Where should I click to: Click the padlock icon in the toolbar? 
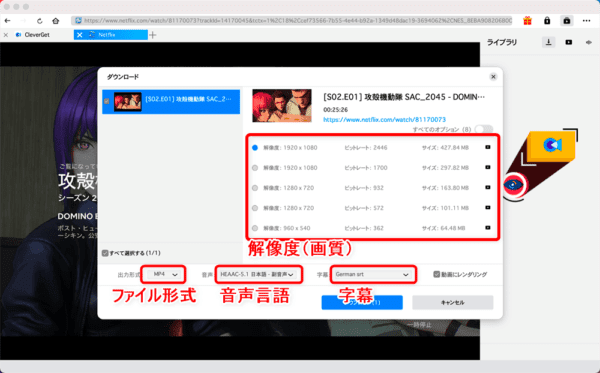coord(547,21)
